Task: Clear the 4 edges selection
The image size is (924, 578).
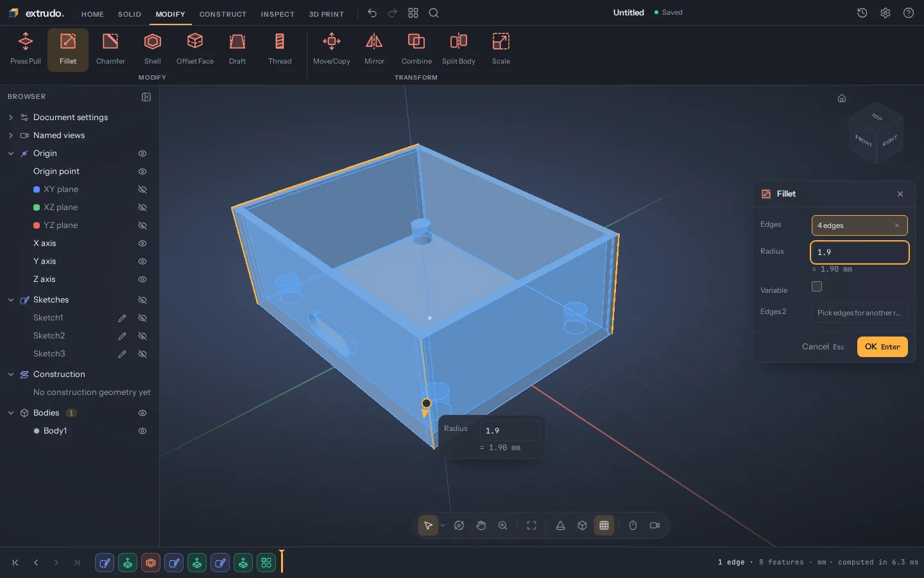Action: point(897,225)
